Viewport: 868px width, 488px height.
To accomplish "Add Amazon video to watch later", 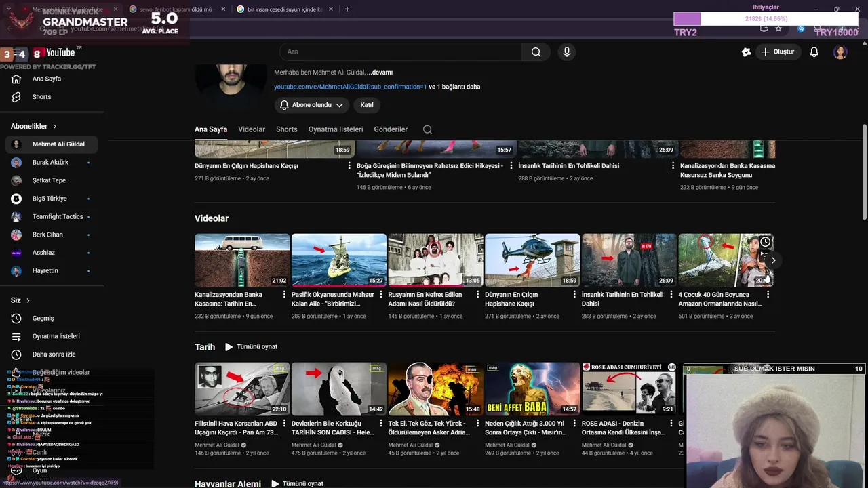I will coord(765,242).
